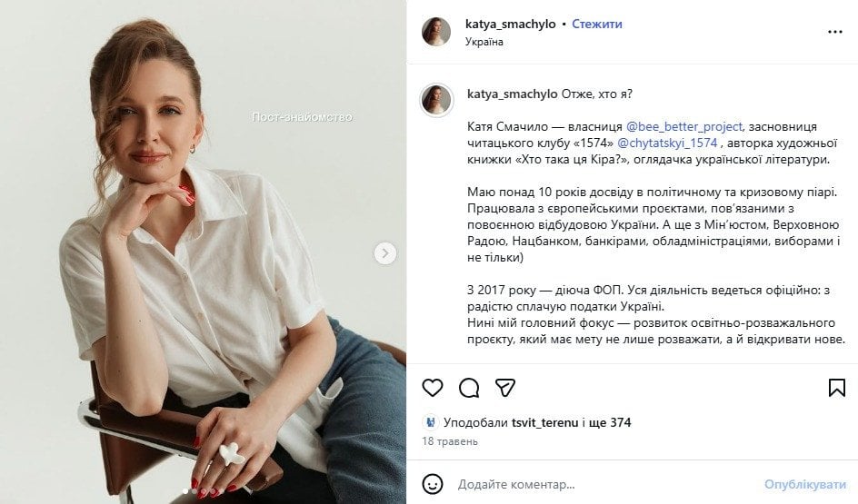Screen dimensions: 858x504
Task: Open the @chytatskyi_1574 profile link
Action: pos(668,143)
